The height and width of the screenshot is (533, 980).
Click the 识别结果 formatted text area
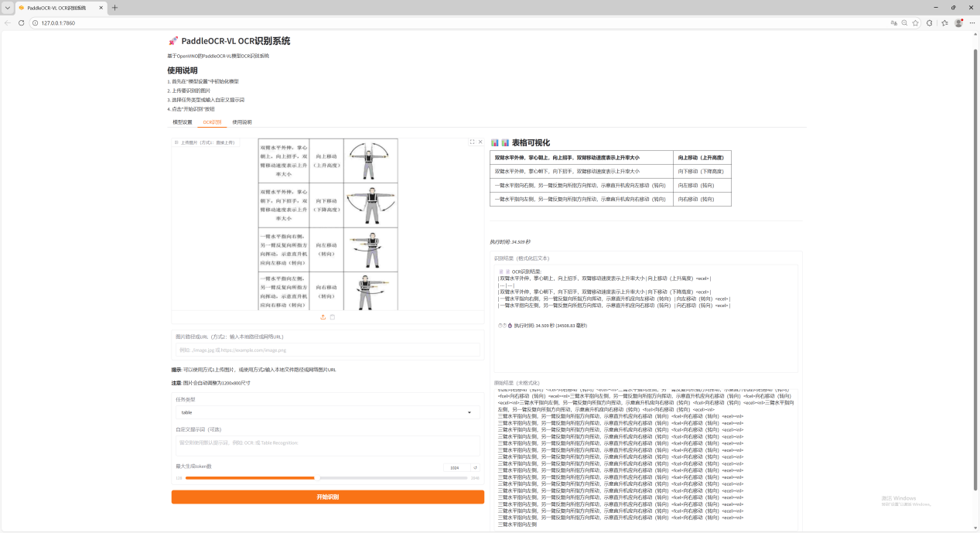point(646,319)
